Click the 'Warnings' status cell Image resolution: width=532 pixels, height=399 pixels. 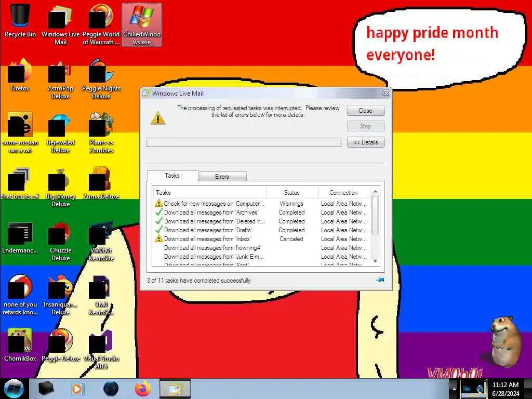[292, 204]
